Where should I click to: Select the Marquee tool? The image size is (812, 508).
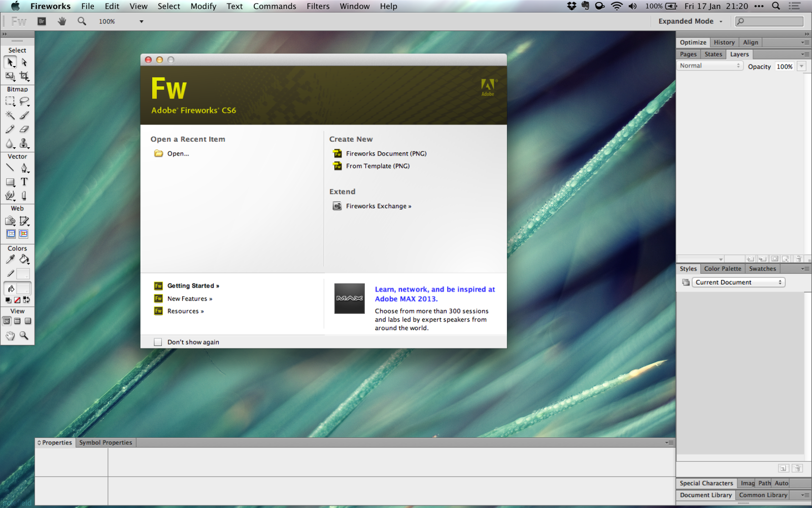click(10, 102)
